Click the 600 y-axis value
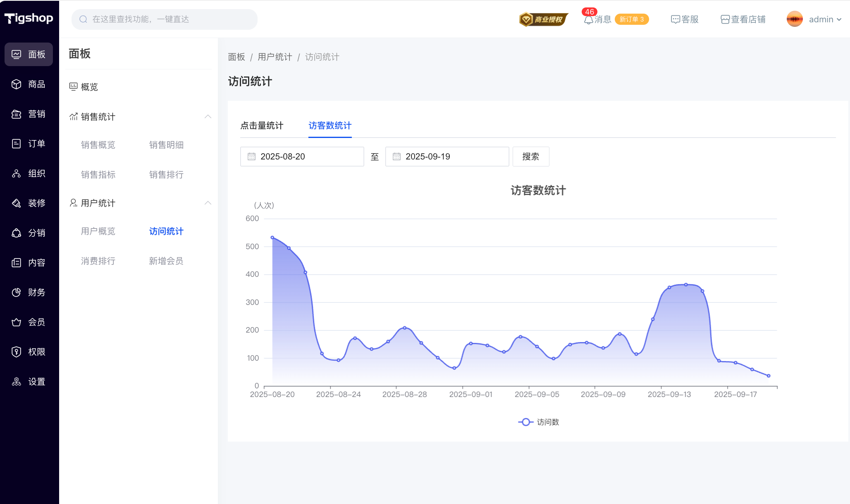Viewport: 850px width, 504px height. [x=252, y=219]
